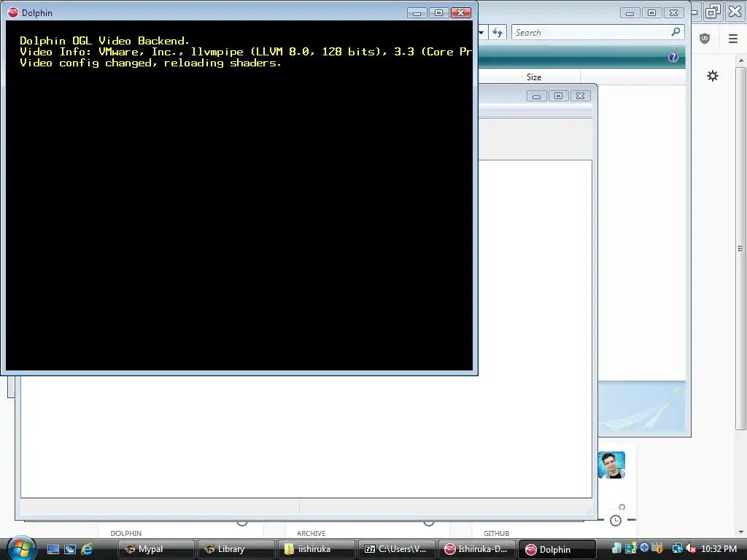This screenshot has height=560, width=747.
Task: Click Show Desktop quick launch icon
Action: 53,549
